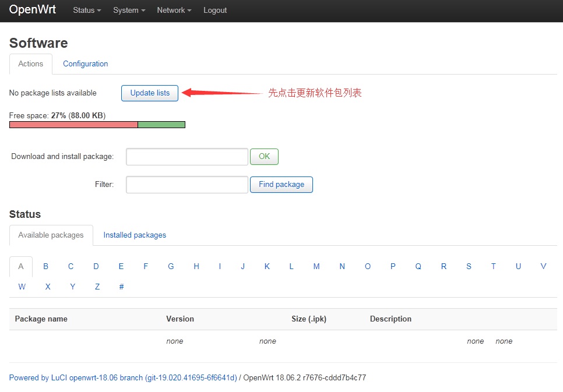Screen dimensions: 563x392
Task: Click the 'No package lists available' text
Action: click(x=53, y=93)
